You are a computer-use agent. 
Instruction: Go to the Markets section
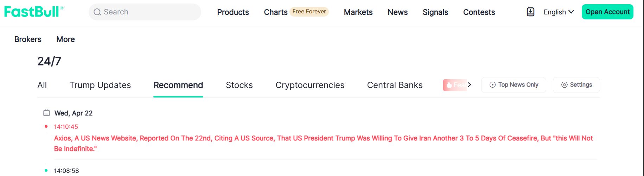coord(358,12)
